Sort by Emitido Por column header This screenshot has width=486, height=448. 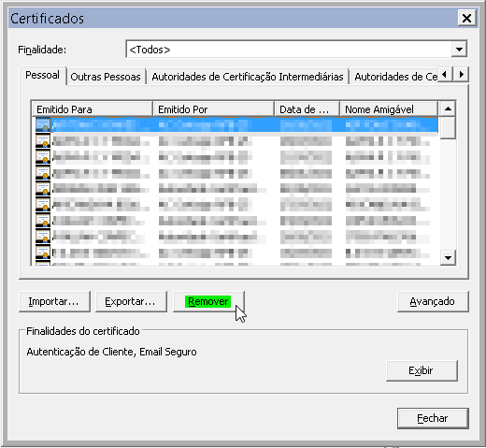click(x=213, y=109)
